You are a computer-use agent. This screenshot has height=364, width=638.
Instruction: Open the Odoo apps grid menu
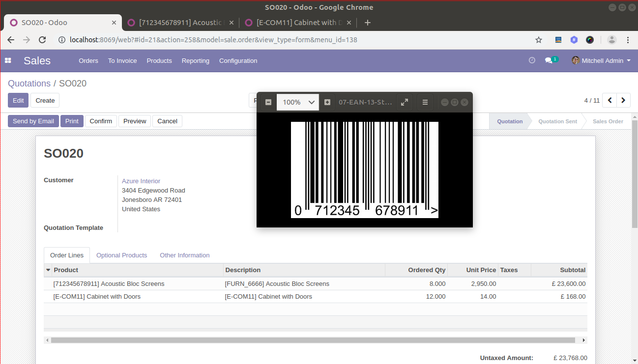click(x=8, y=60)
